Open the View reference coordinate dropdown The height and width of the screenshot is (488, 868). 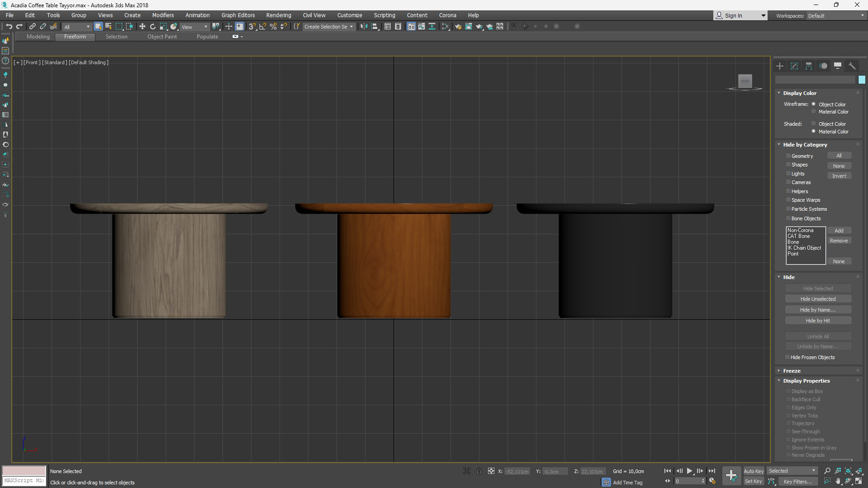(194, 27)
